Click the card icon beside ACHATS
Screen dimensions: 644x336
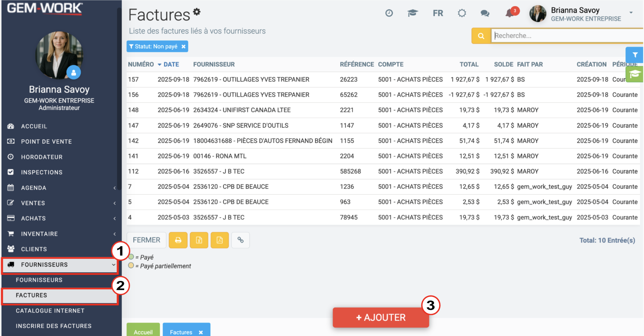[x=11, y=218]
